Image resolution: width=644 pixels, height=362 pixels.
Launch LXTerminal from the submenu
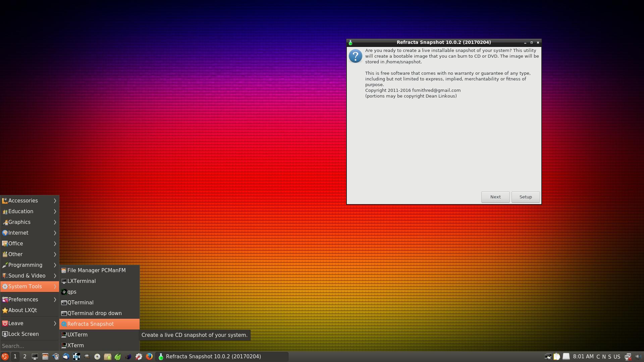[x=99, y=281]
